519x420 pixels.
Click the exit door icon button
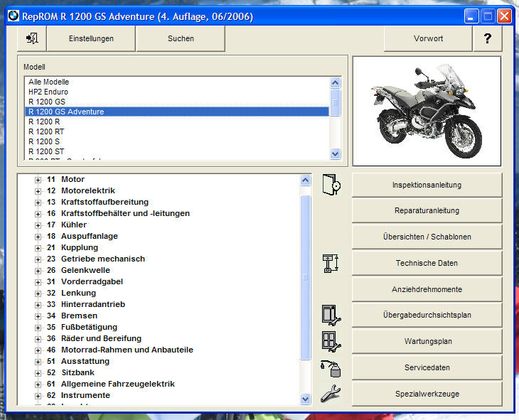[x=31, y=38]
